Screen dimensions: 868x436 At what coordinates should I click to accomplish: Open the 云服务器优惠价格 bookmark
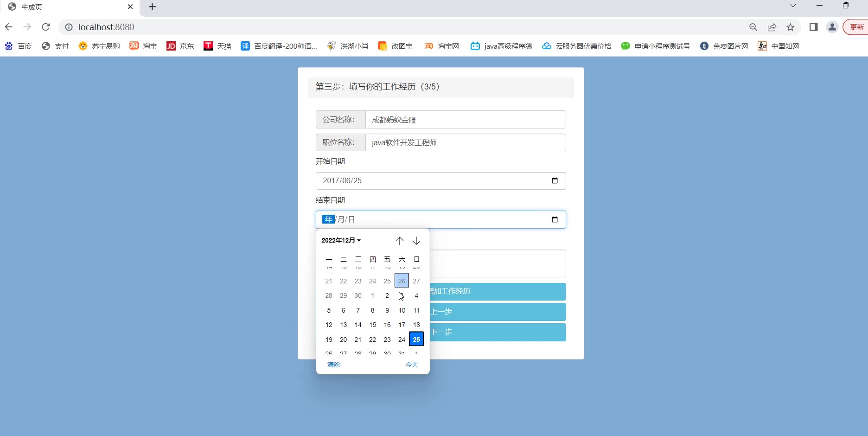[x=577, y=46]
